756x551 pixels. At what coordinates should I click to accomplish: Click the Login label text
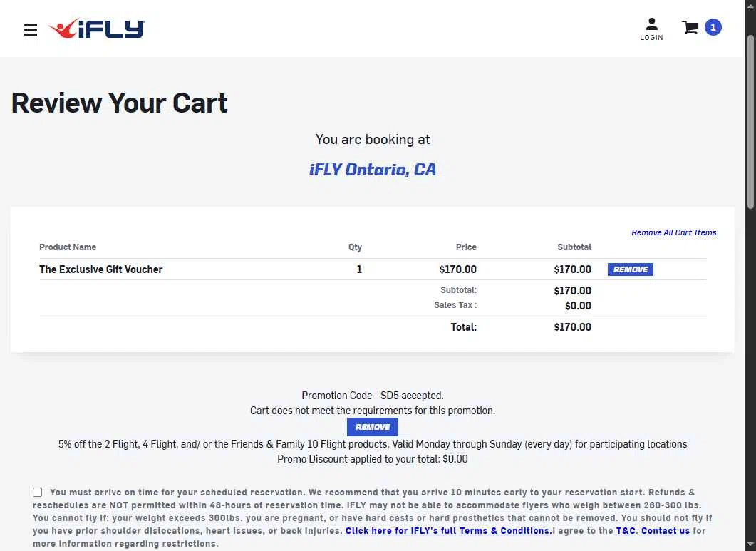[651, 38]
